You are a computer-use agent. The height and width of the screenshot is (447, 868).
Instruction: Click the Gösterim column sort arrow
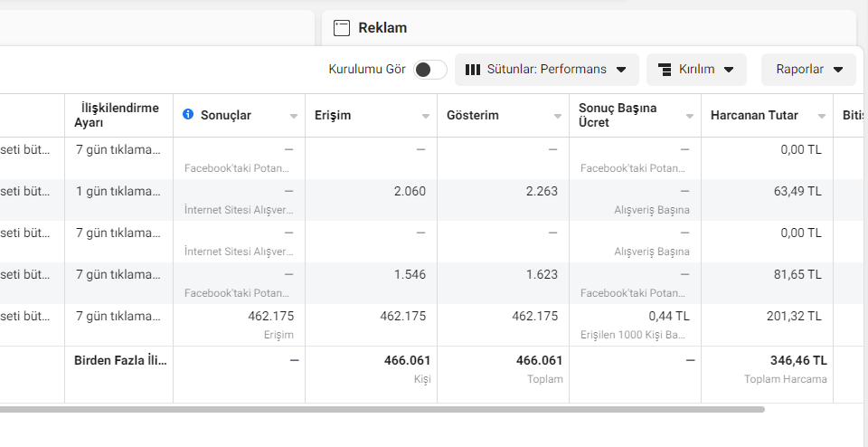pos(558,117)
